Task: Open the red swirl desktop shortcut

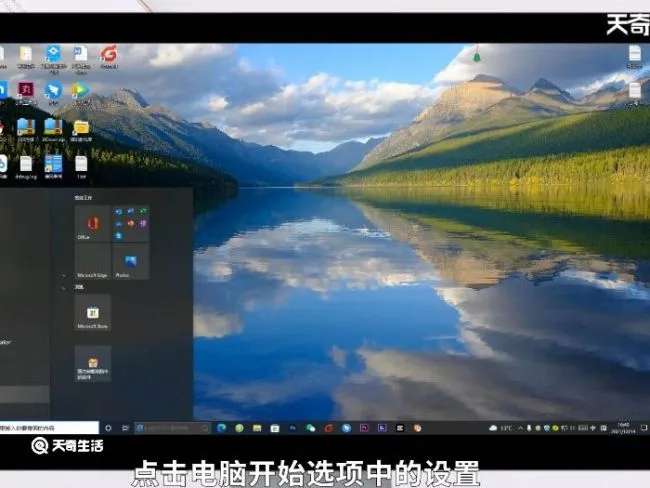Action: [x=109, y=57]
